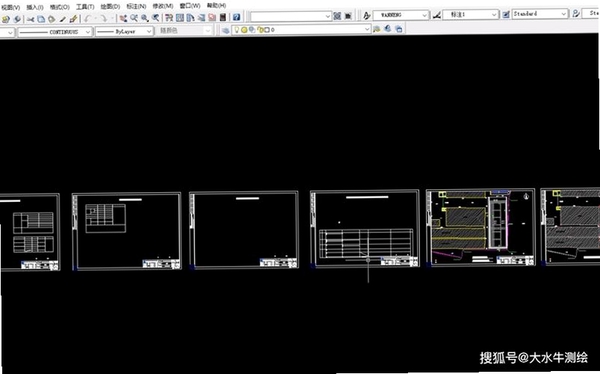This screenshot has width=600, height=374.
Task: Open the 帮助(H) menu
Action: click(216, 5)
